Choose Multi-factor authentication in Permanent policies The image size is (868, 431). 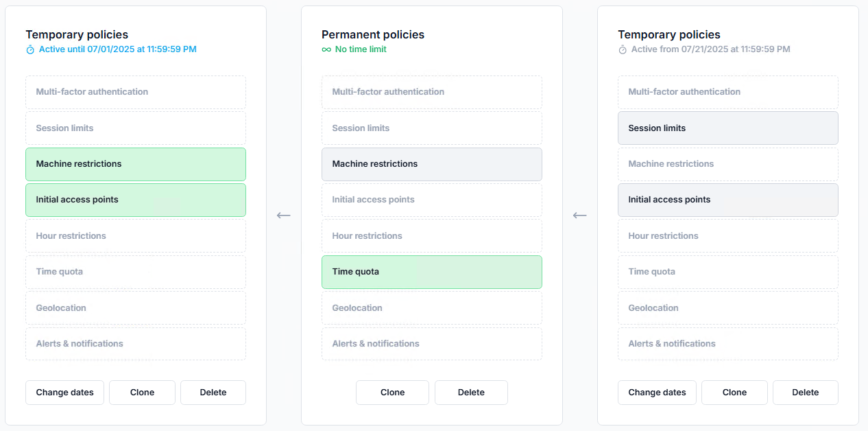tap(432, 92)
